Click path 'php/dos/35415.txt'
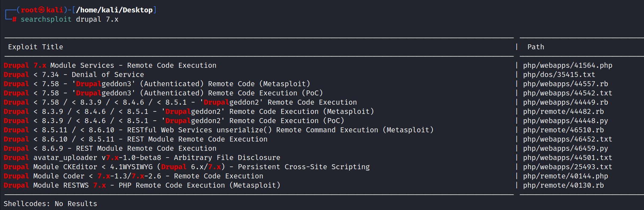This screenshot has height=210, width=644. pyautogui.click(x=559, y=74)
